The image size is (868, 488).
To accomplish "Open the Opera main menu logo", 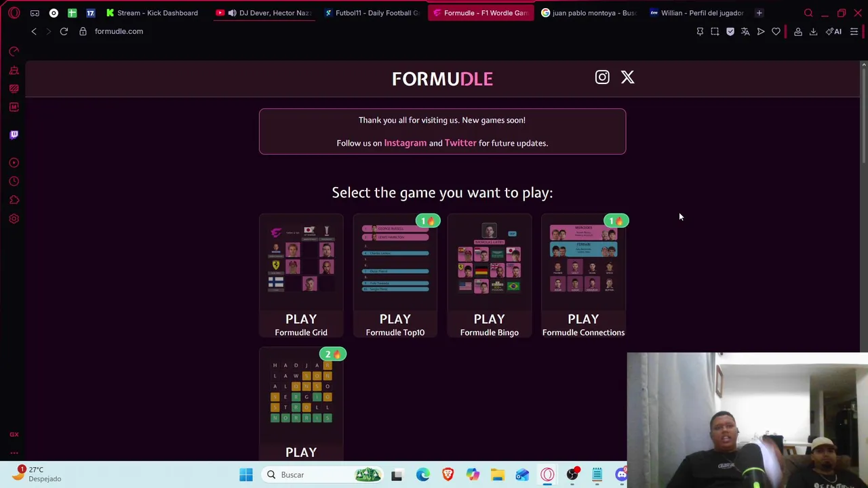I will [x=14, y=13].
